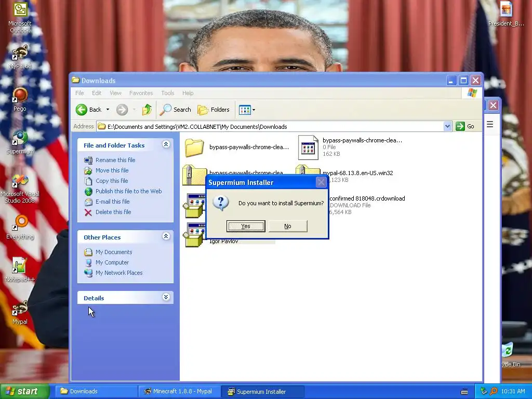Expand the Details panel
This screenshot has width=532, height=399.
[166, 297]
